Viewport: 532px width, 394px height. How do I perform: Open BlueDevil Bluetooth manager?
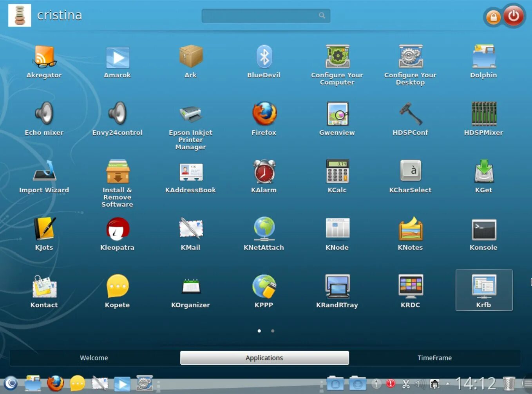point(264,61)
